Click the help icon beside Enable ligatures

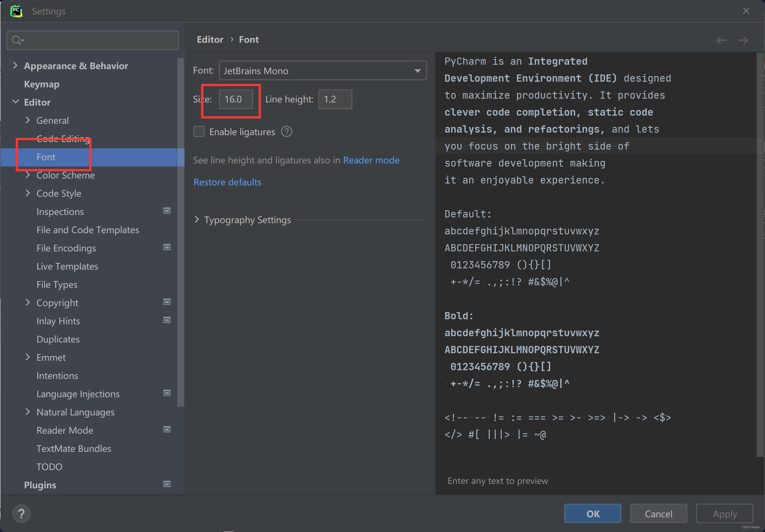click(286, 132)
